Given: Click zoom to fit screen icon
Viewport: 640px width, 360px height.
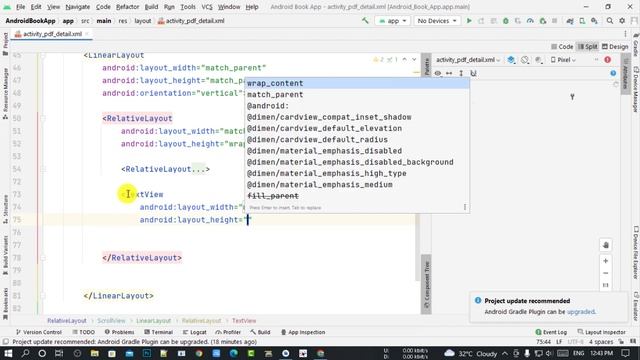Looking at the screenshot, I should pos(606,285).
